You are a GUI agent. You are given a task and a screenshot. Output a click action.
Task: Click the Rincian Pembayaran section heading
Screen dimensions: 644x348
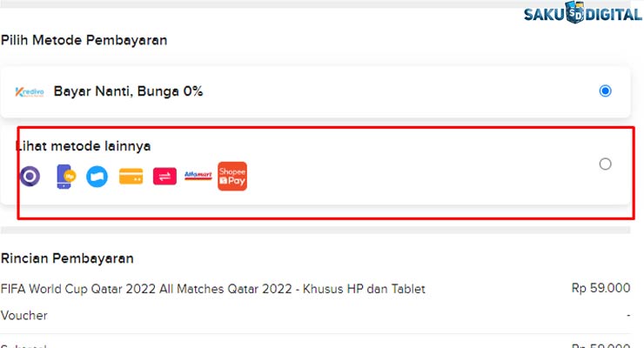coord(67,258)
